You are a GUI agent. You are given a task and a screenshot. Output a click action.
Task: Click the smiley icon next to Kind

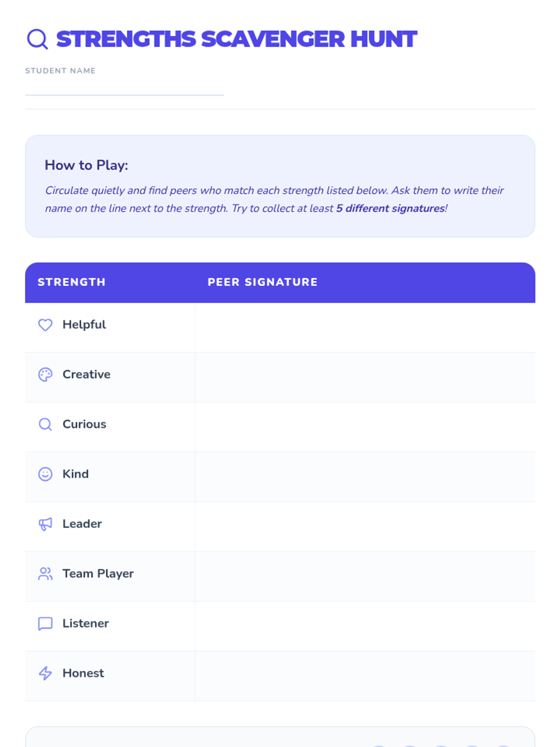45,474
